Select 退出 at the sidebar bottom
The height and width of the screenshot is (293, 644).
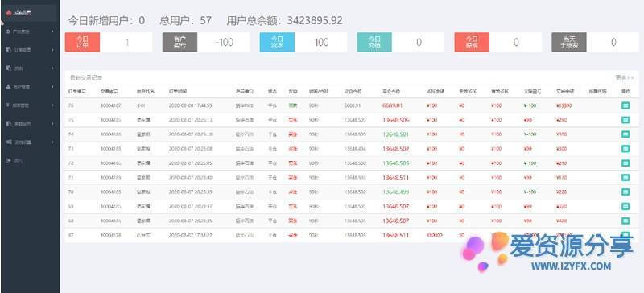pyautogui.click(x=19, y=160)
